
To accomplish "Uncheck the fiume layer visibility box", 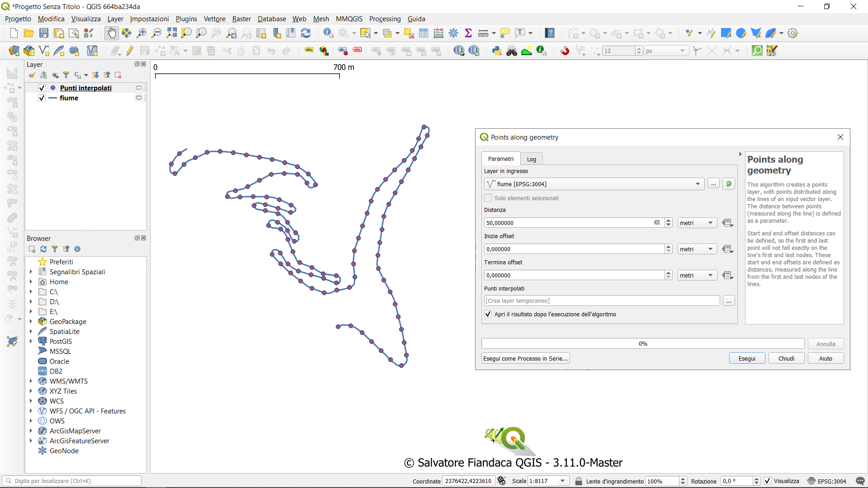I will [42, 98].
